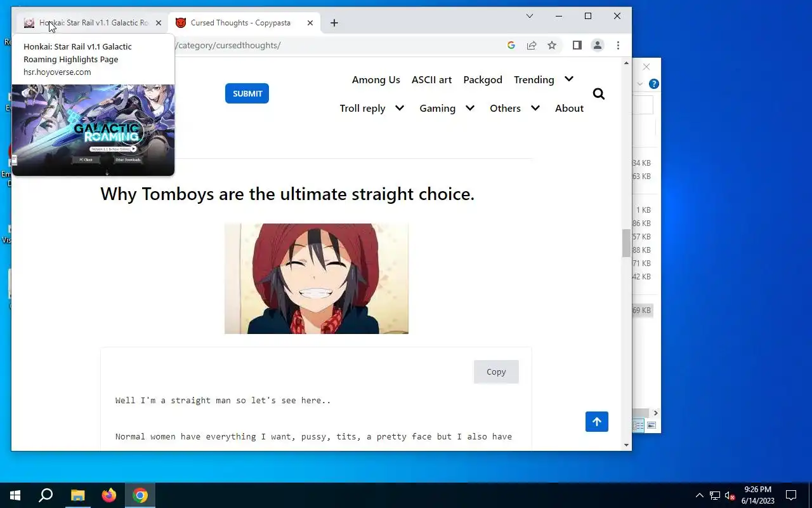
Task: Click page scrollbar down arrow
Action: click(627, 445)
